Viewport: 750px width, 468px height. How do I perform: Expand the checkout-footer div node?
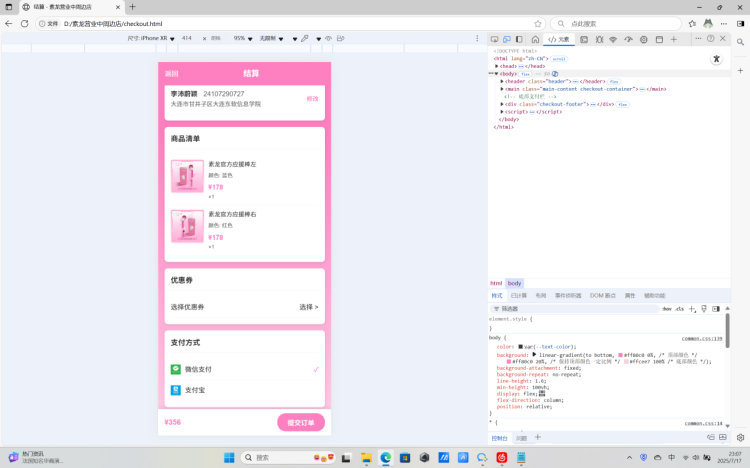pos(502,104)
